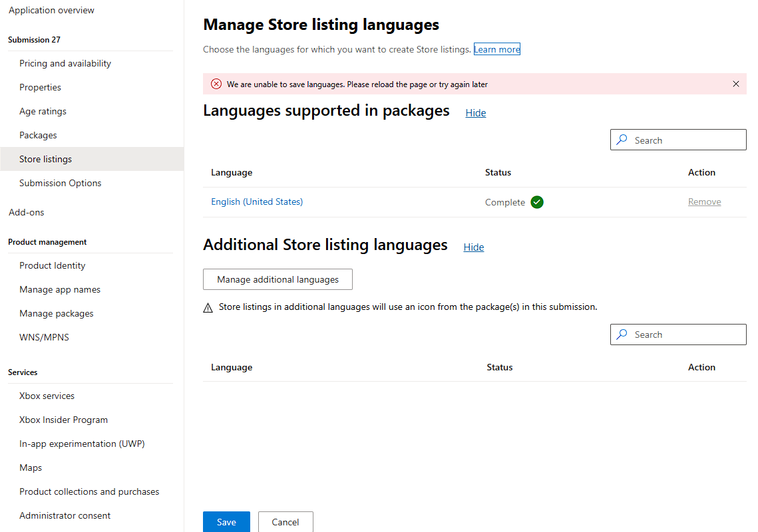758x532 pixels.
Task: Focus the search field for package languages
Action: coord(678,140)
